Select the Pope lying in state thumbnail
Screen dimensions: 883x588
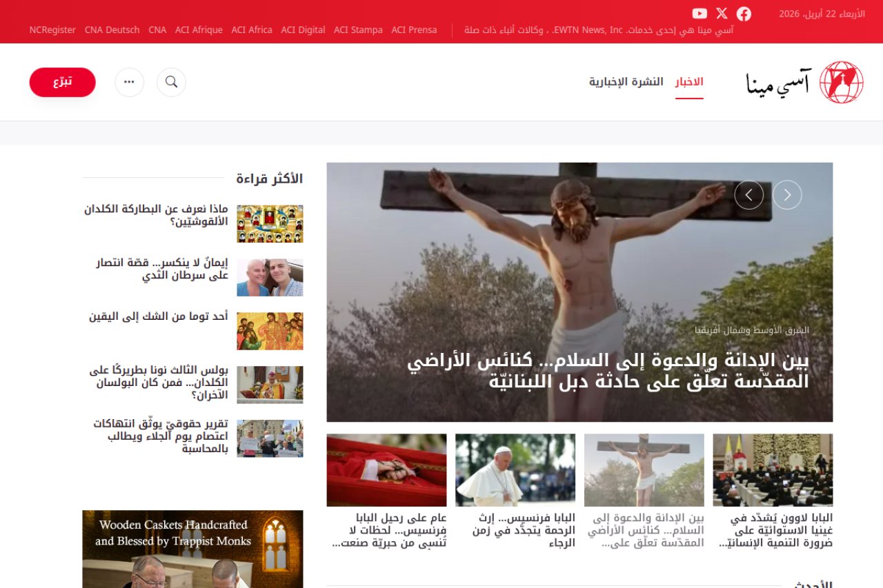[386, 470]
